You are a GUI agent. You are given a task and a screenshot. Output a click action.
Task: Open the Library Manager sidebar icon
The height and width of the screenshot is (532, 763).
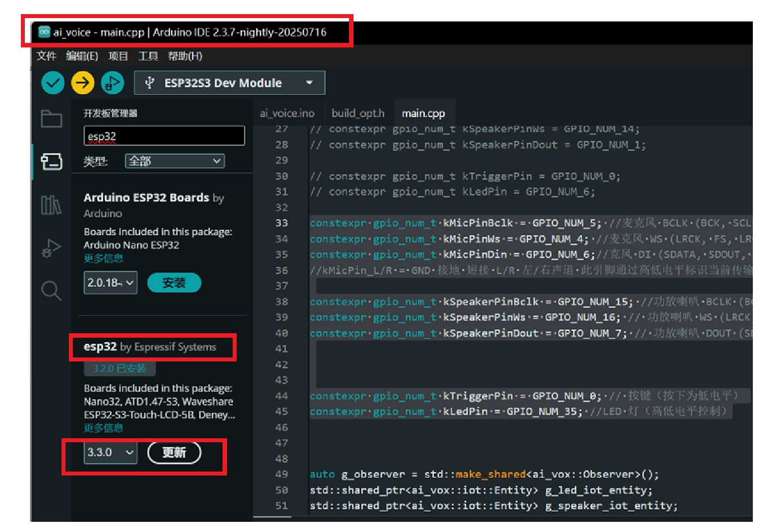coord(51,204)
